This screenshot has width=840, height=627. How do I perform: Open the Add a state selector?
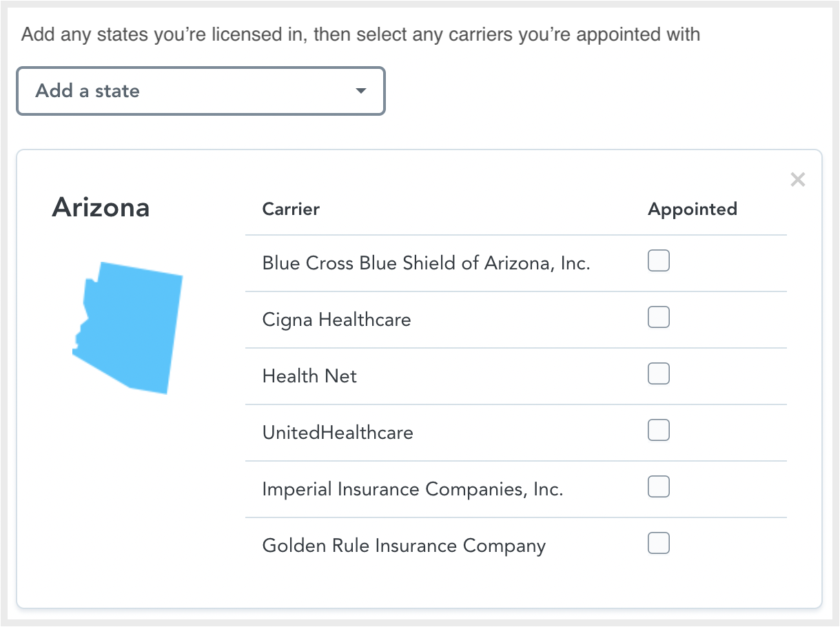click(x=200, y=90)
